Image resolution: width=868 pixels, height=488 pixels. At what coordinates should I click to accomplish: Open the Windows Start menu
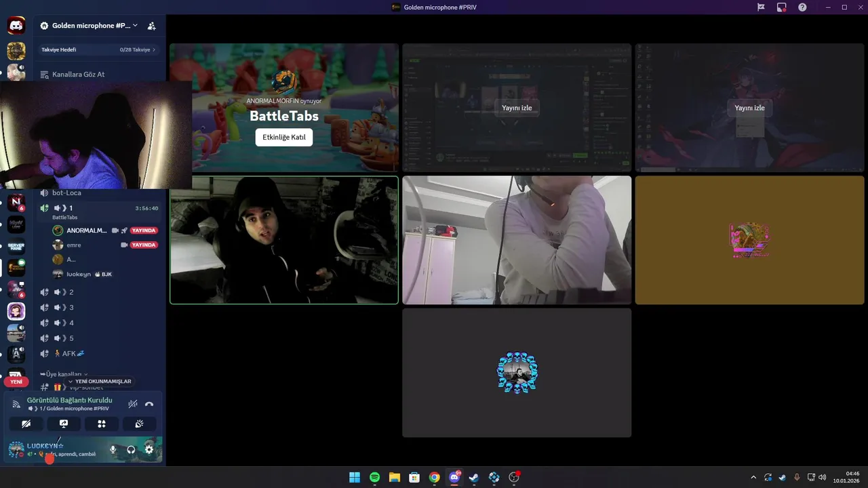click(x=355, y=477)
